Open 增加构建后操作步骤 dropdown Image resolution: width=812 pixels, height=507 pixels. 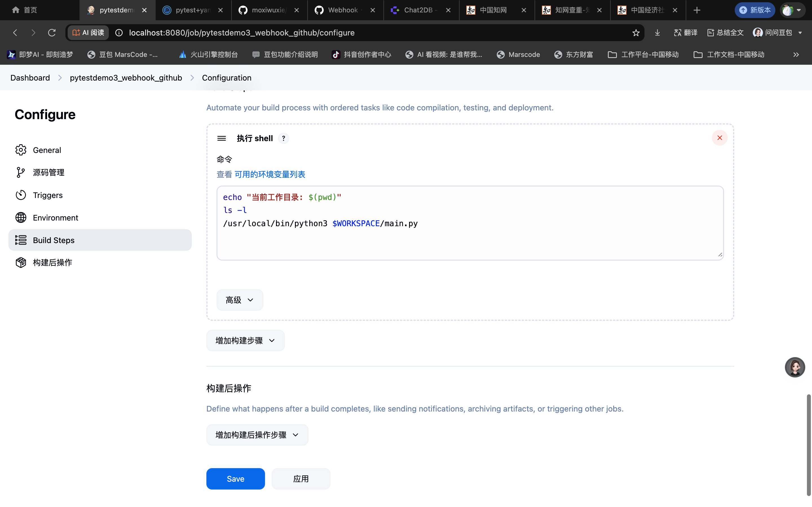[257, 435]
